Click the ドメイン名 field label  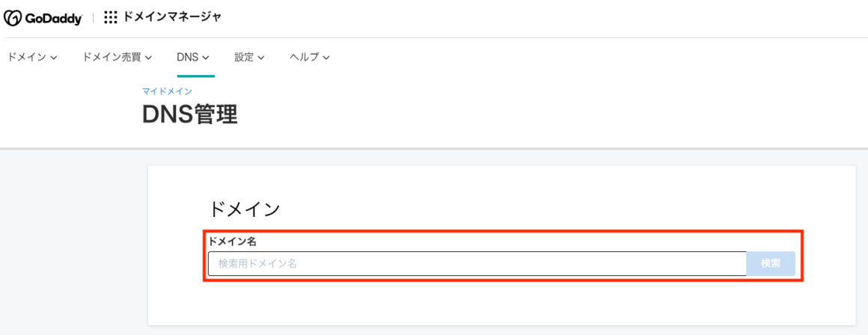tap(231, 241)
